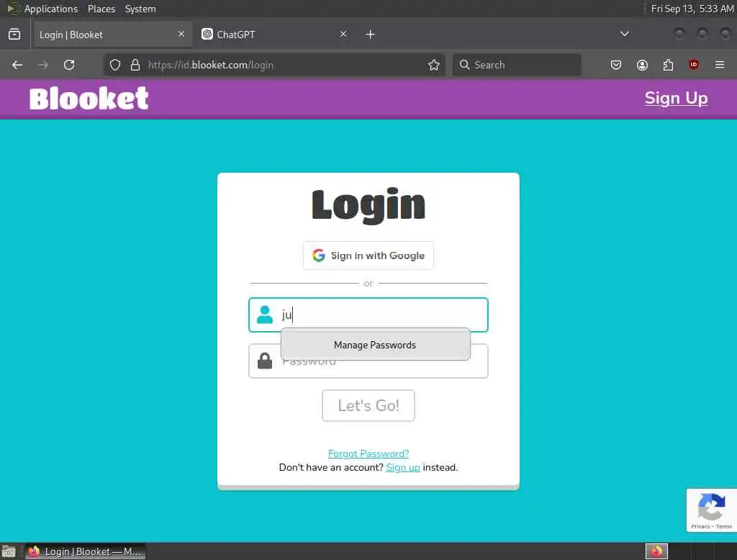This screenshot has width=737, height=560.
Task: Open the tracking protection shield icon
Action: coord(115,65)
